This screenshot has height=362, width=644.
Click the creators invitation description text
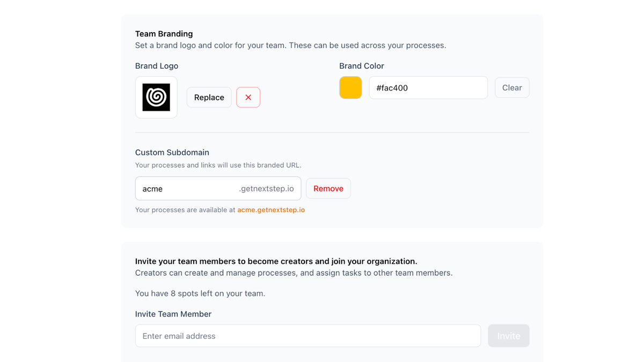294,272
